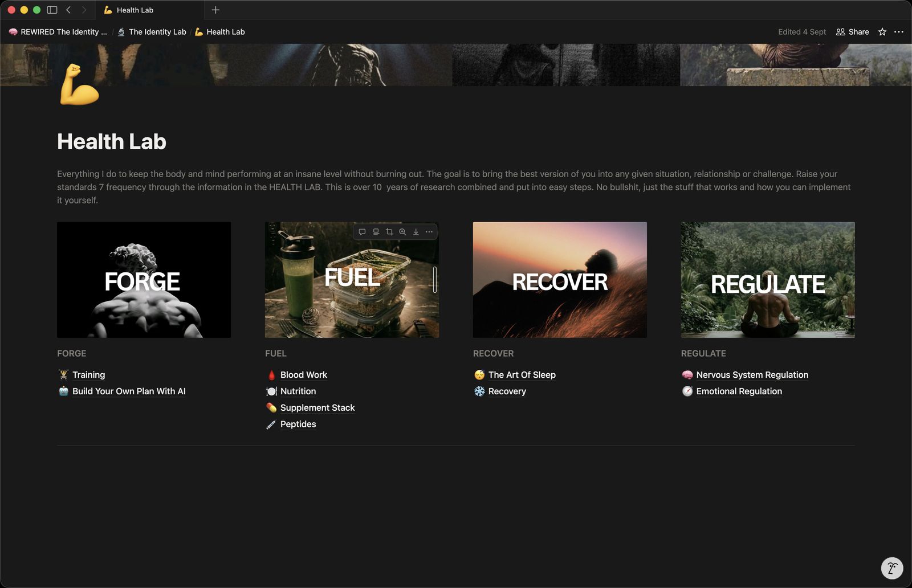The height and width of the screenshot is (588, 912).
Task: Open the Share menu
Action: pos(852,32)
